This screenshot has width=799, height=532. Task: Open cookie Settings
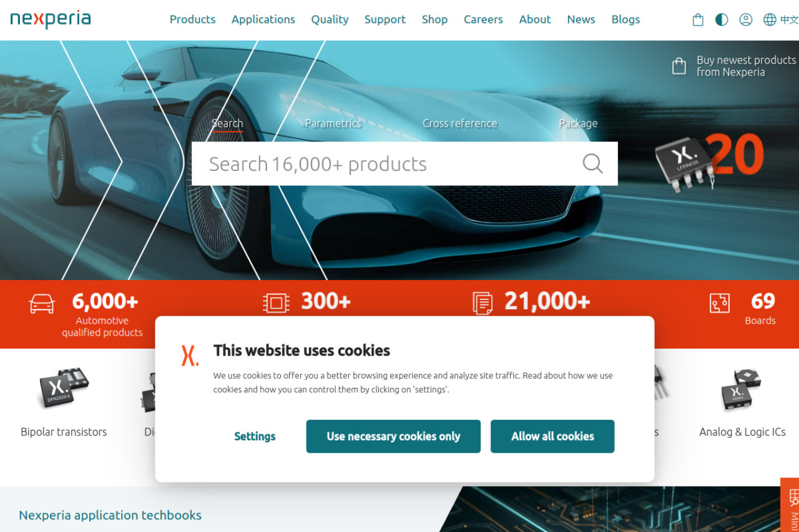click(x=255, y=437)
